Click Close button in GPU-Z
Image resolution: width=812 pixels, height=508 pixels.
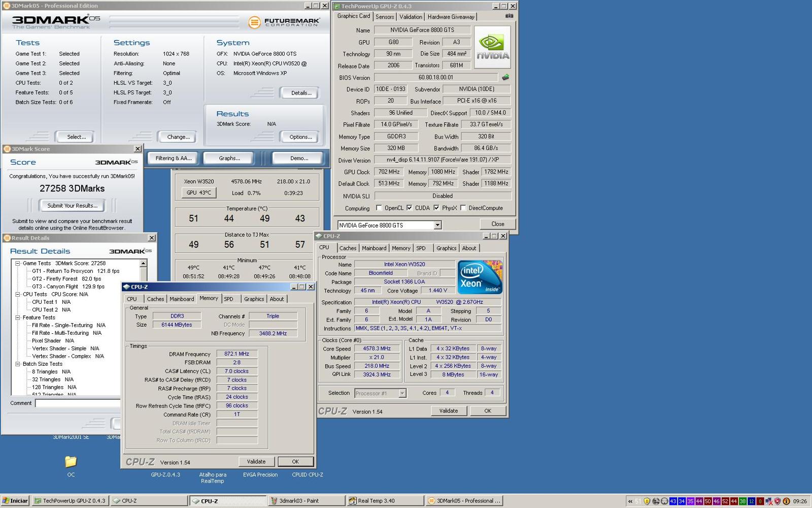(x=497, y=224)
